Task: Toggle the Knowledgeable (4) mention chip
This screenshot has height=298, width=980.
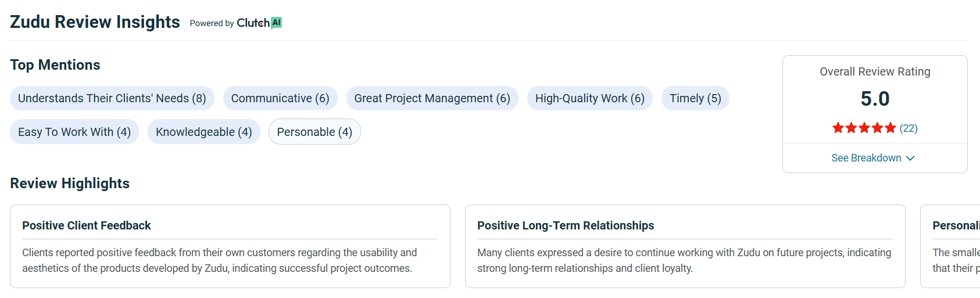Action: point(203,132)
